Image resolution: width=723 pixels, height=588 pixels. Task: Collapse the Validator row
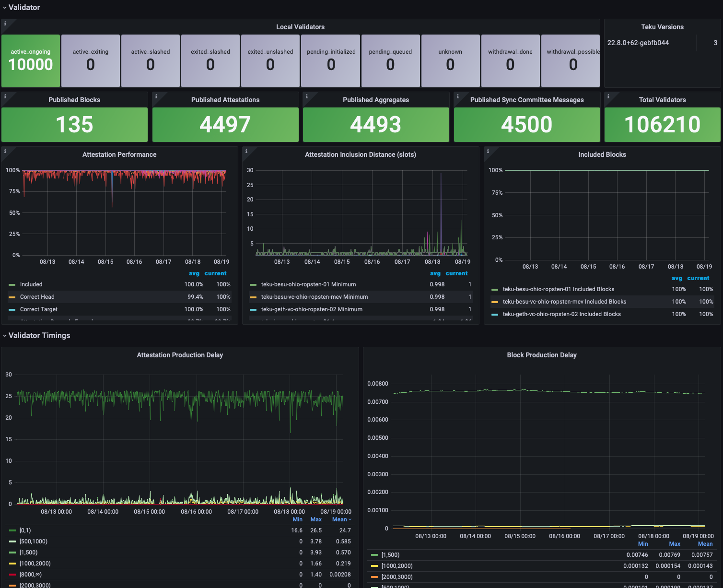24,8
